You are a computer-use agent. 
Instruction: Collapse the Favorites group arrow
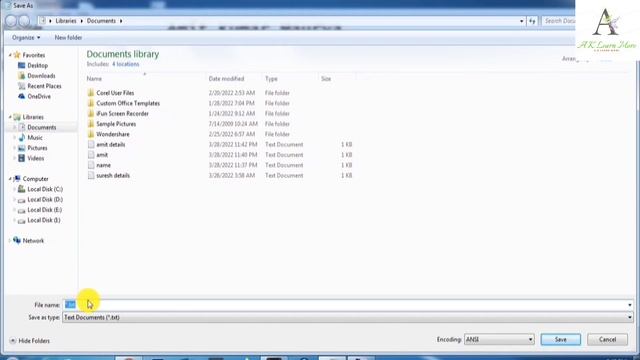(10, 55)
